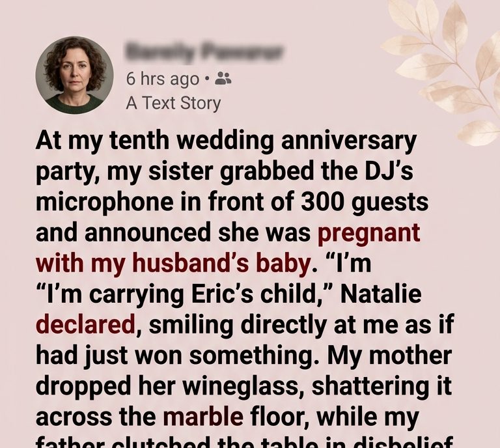Click the friends audience icon beside the timestamp
500x448 pixels.
click(x=223, y=78)
